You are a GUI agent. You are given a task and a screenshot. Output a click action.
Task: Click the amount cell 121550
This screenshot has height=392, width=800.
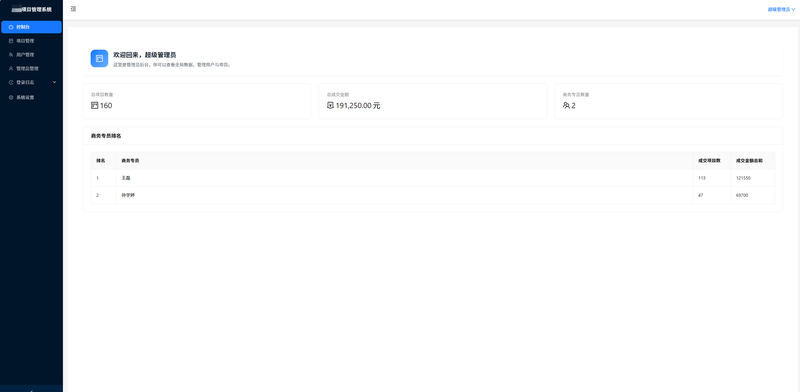click(x=743, y=178)
